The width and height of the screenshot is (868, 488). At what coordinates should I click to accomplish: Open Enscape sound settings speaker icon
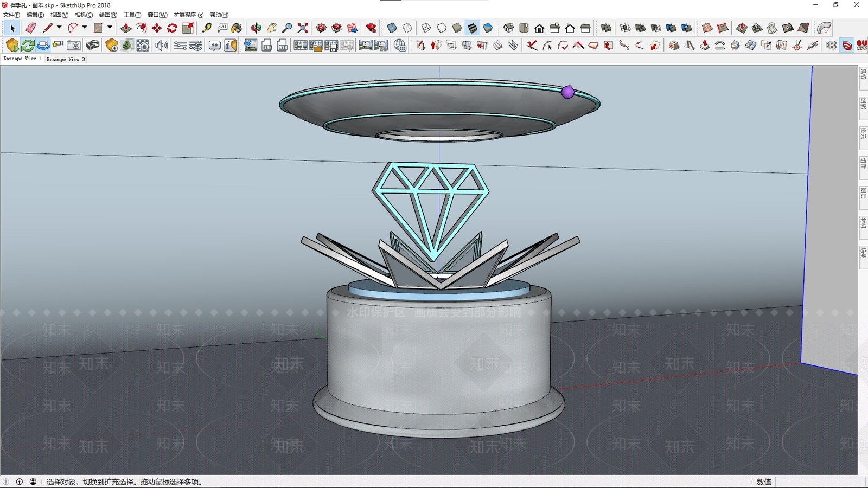click(161, 46)
